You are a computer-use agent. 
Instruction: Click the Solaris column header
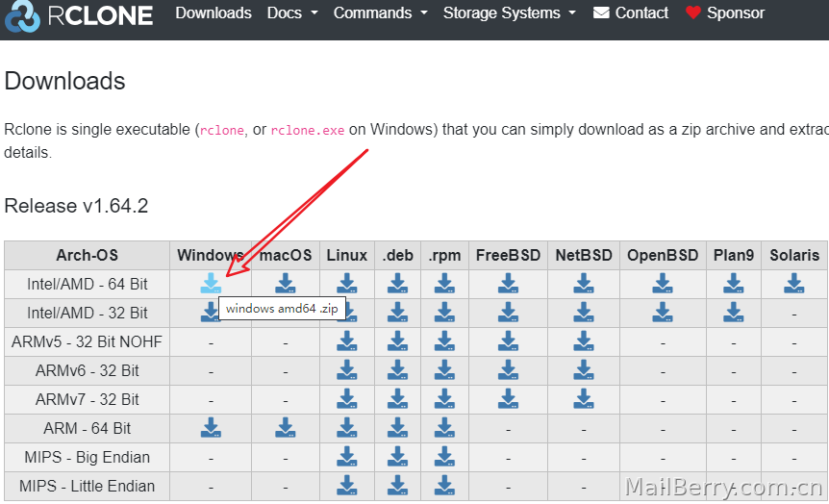pyautogui.click(x=794, y=256)
